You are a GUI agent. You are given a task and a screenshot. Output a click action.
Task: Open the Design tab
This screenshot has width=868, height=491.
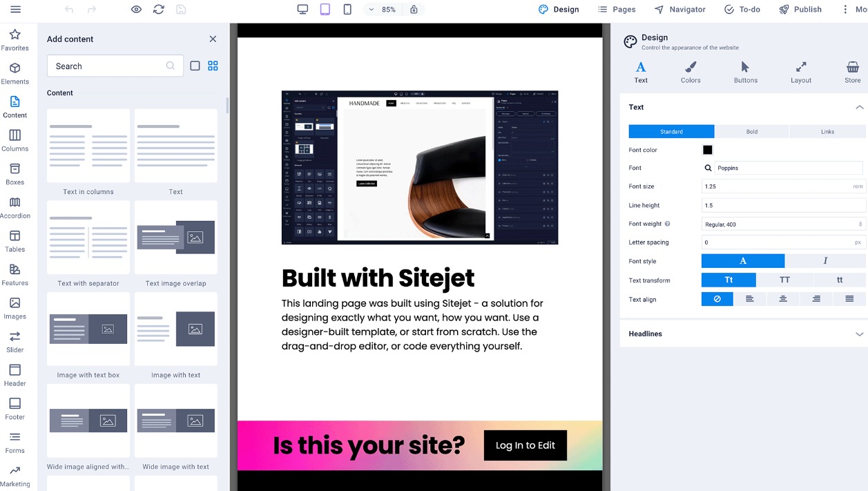(x=559, y=9)
